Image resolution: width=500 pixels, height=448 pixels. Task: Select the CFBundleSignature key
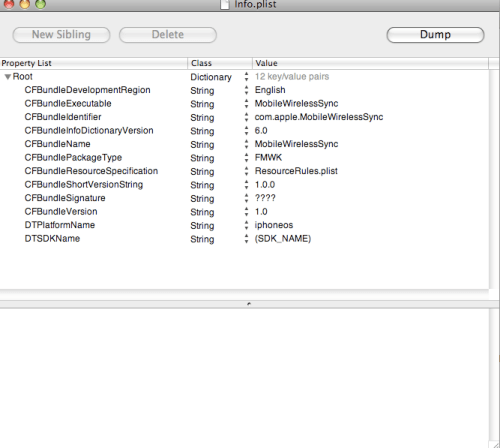coord(65,198)
